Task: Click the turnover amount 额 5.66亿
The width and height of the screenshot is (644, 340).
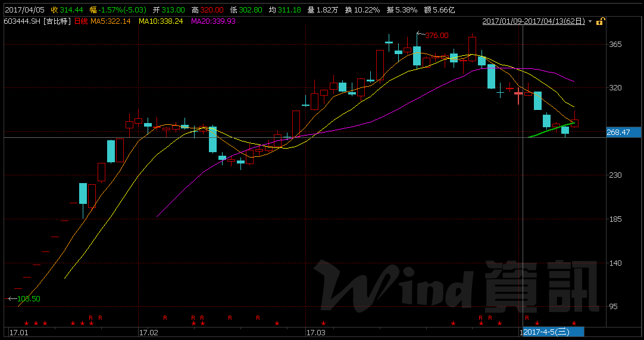Action: [439, 10]
